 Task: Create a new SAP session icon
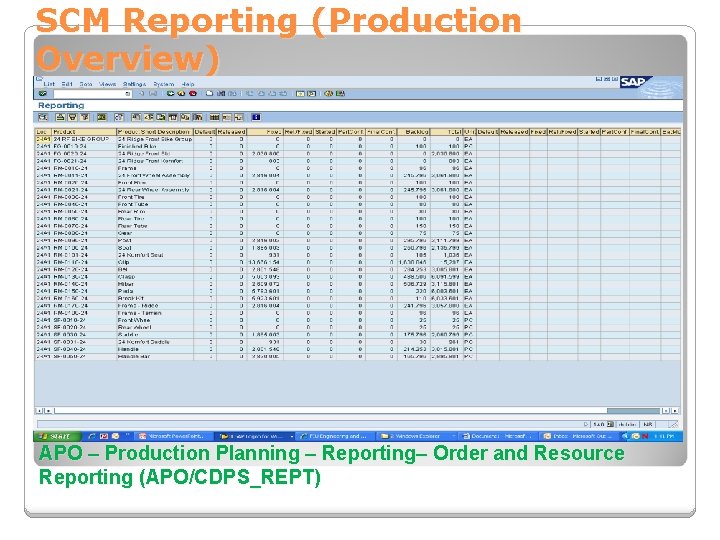pyautogui.click(x=300, y=94)
